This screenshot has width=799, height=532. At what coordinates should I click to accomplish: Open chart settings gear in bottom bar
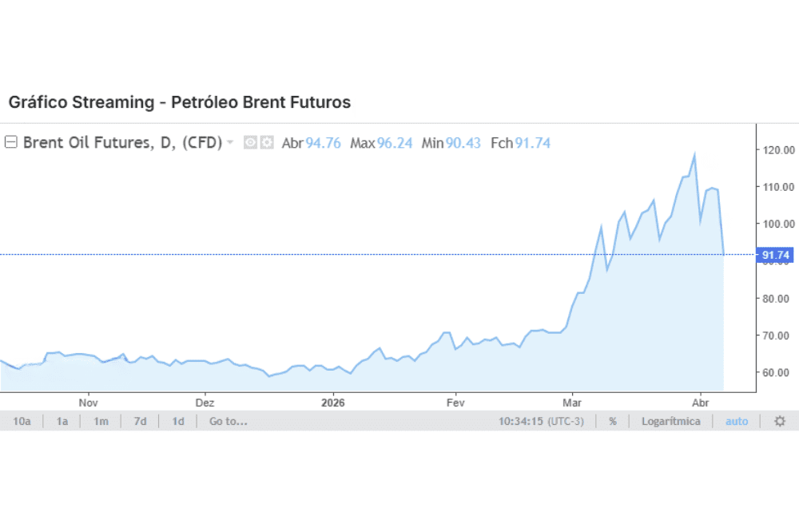[780, 421]
